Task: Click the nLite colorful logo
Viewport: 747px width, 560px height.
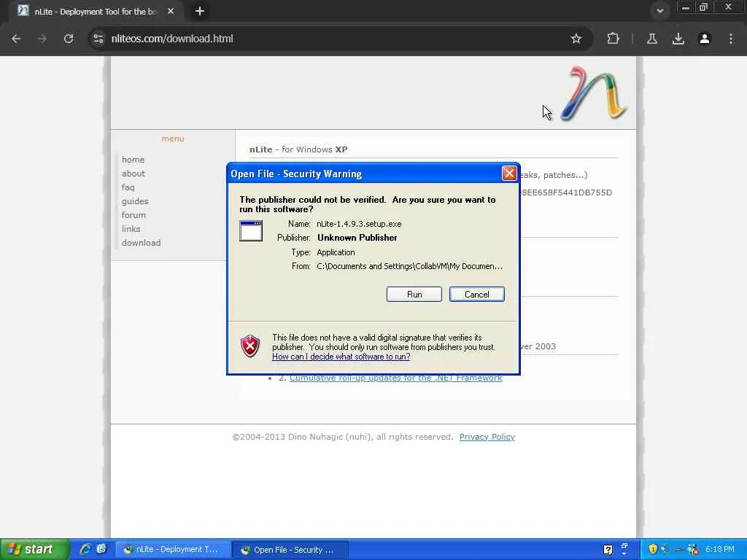Action: click(x=594, y=93)
